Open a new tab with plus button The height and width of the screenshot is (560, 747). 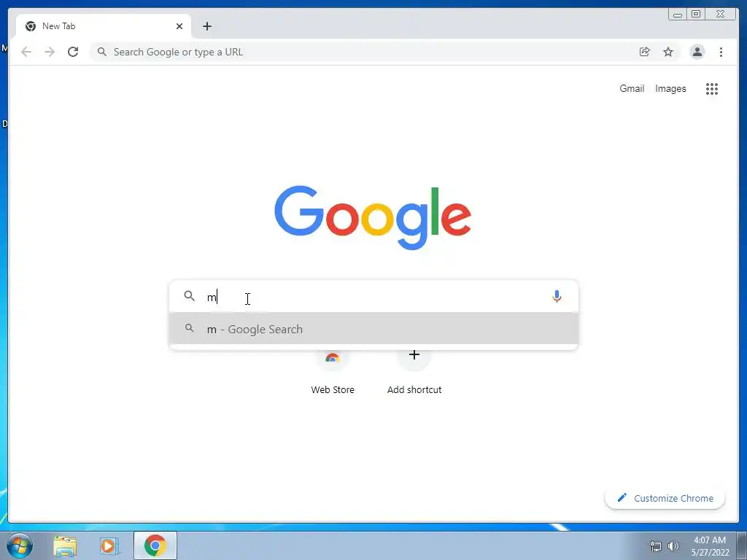206,26
